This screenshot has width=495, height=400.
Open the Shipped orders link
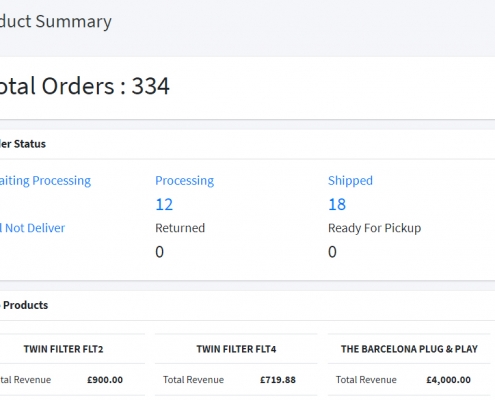tap(350, 181)
